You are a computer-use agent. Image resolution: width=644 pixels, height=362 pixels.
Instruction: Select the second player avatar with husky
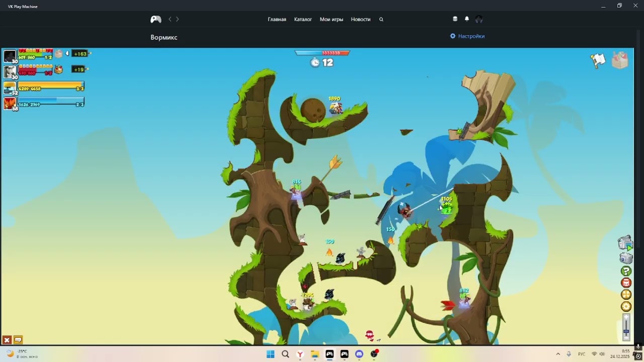click(x=10, y=72)
